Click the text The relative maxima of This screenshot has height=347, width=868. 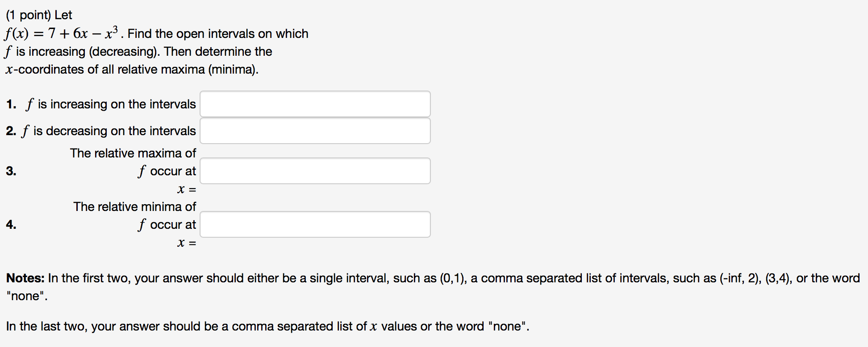pos(133,153)
